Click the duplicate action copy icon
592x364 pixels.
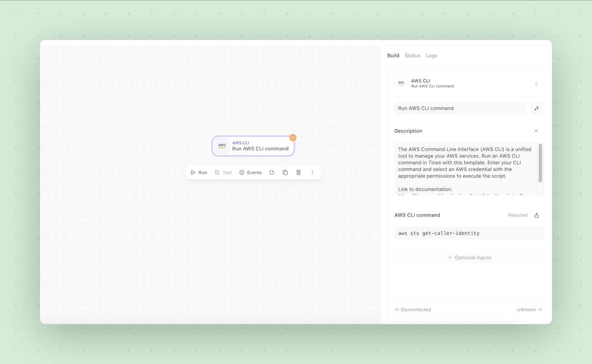(x=285, y=172)
